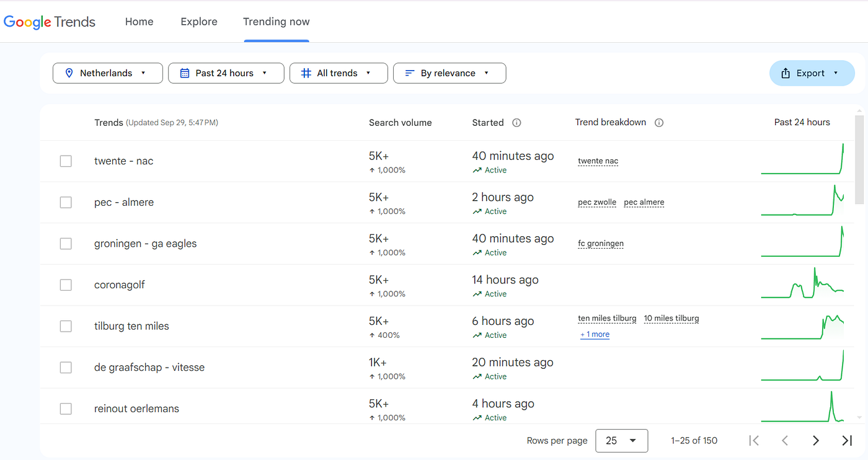Image resolution: width=868 pixels, height=460 pixels.
Task: Click the trend name reinout oerlemans
Action: (x=136, y=409)
